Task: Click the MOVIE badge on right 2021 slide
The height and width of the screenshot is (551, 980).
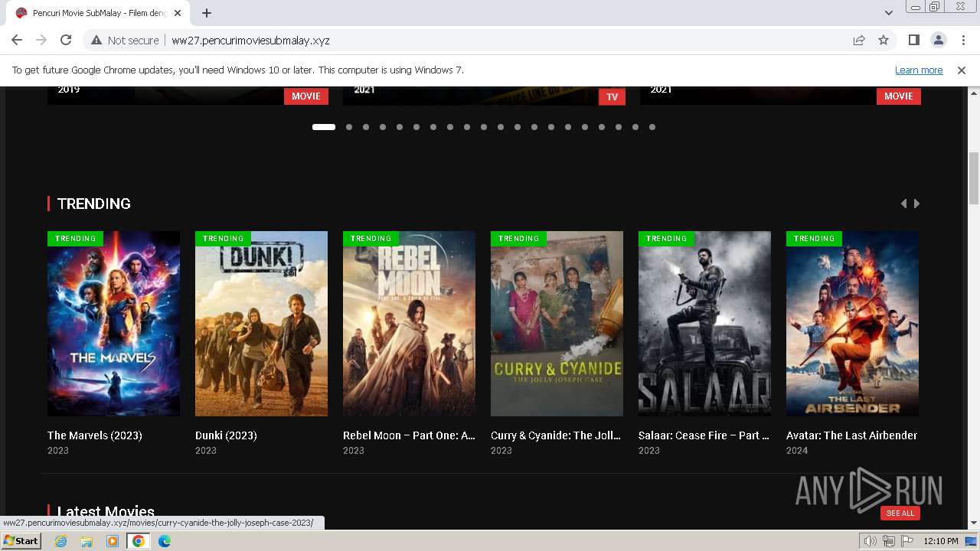Action: point(898,96)
